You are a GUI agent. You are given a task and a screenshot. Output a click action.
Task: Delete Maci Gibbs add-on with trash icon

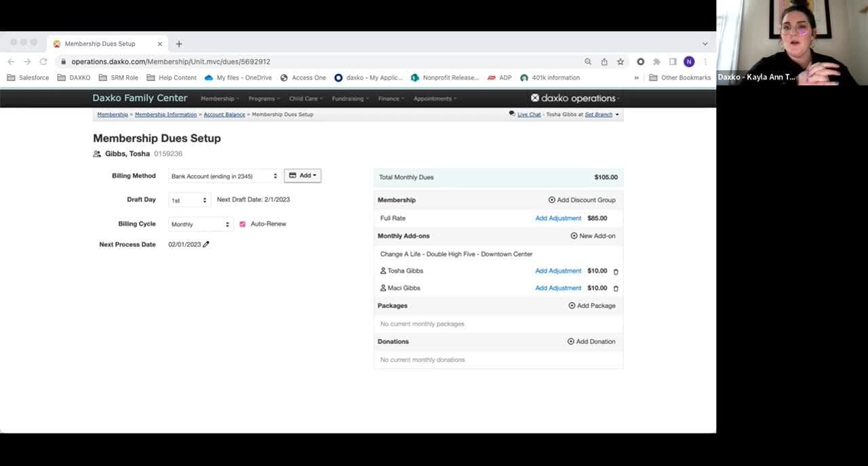click(616, 288)
